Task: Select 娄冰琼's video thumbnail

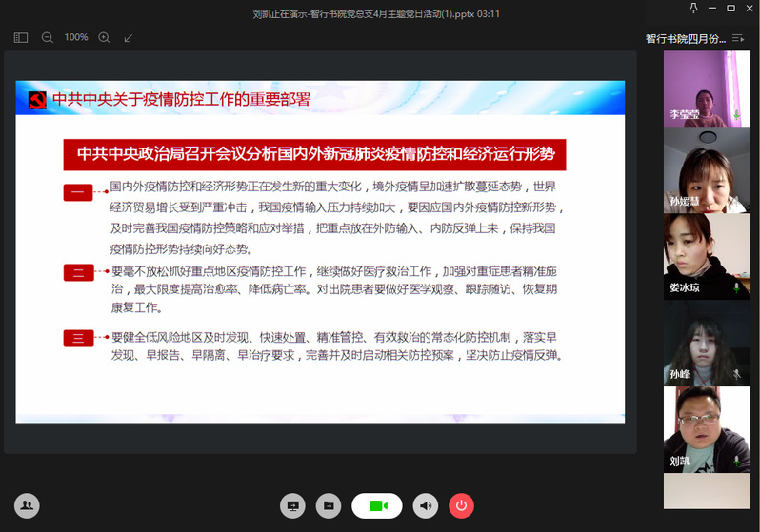Action: [x=700, y=255]
